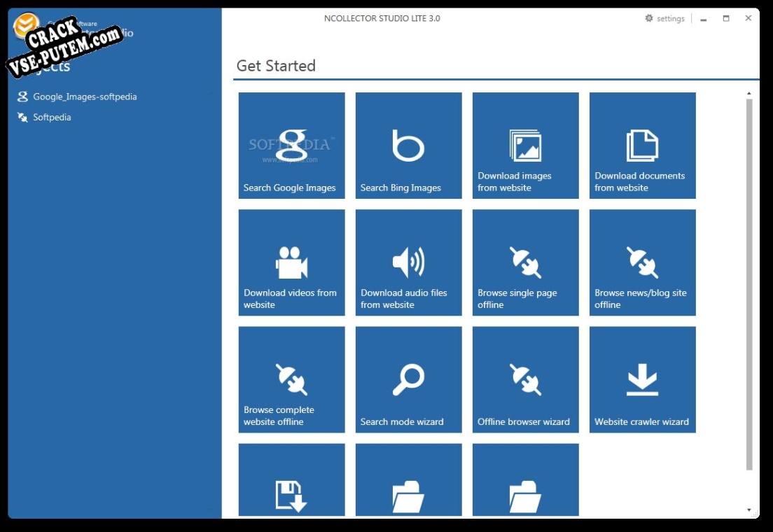This screenshot has height=532, width=773.
Task: Start the Search mode wizard
Action: tap(408, 379)
